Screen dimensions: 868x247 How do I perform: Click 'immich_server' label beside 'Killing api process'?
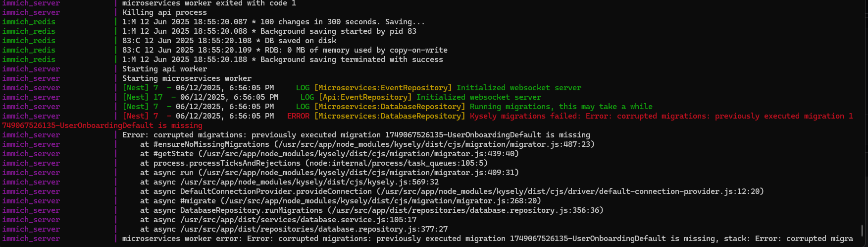coord(31,12)
